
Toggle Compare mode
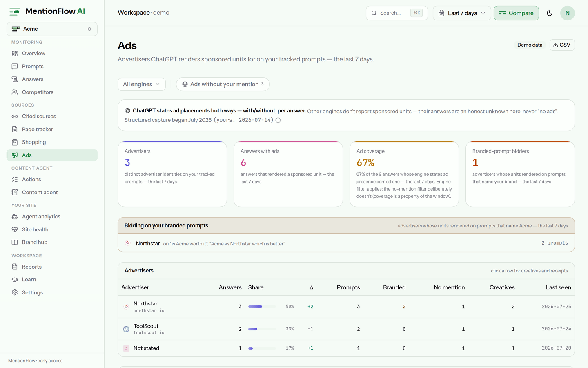pos(516,13)
